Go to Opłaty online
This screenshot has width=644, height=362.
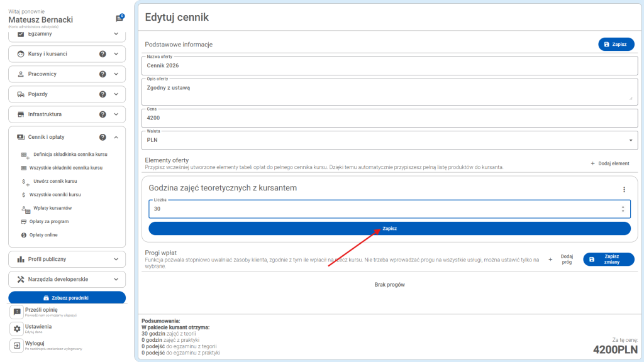click(x=43, y=234)
